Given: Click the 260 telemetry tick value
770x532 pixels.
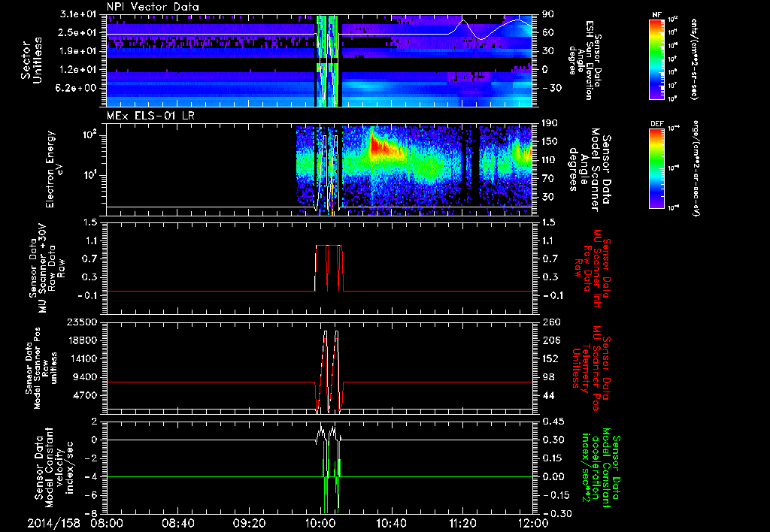Looking at the screenshot, I should click(x=550, y=322).
